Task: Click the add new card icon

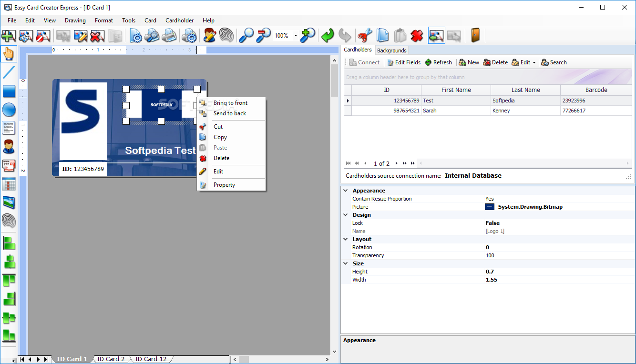Action: [x=9, y=36]
